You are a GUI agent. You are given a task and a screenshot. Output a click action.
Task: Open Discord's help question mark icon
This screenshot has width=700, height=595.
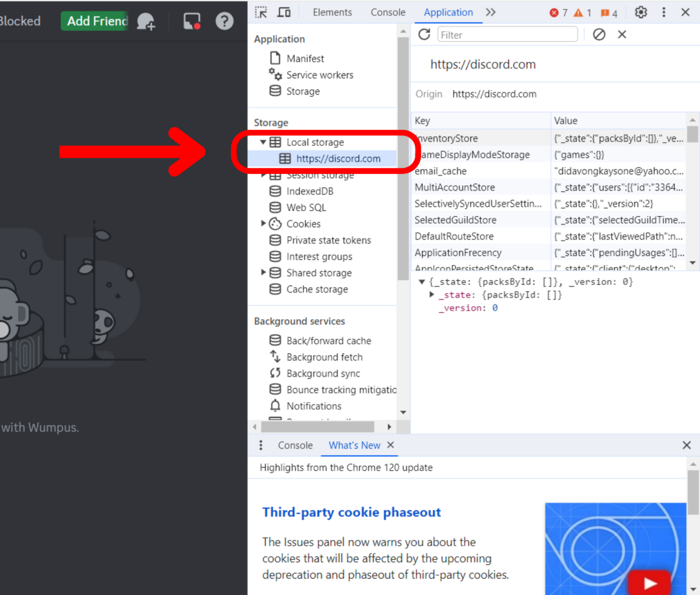coord(224,21)
